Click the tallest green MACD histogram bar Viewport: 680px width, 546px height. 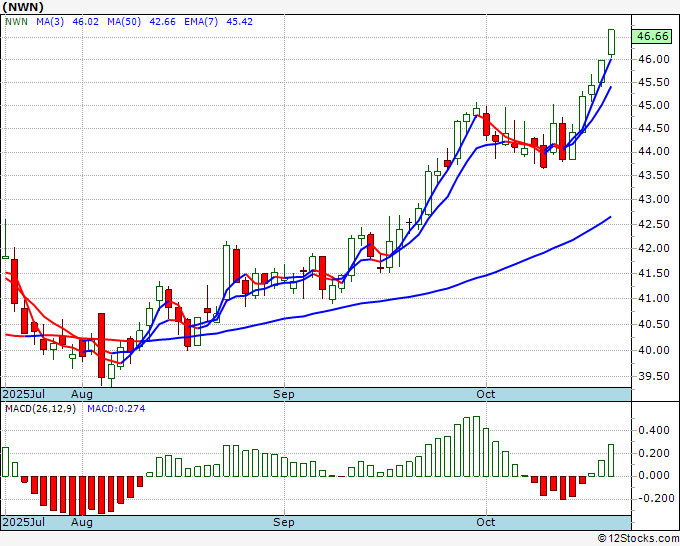click(476, 446)
